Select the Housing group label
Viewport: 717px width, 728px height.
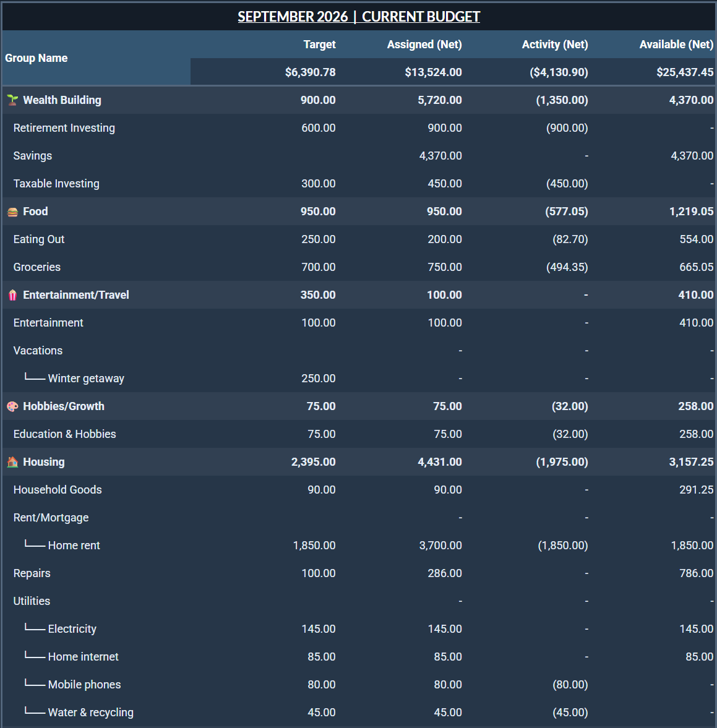tap(44, 462)
